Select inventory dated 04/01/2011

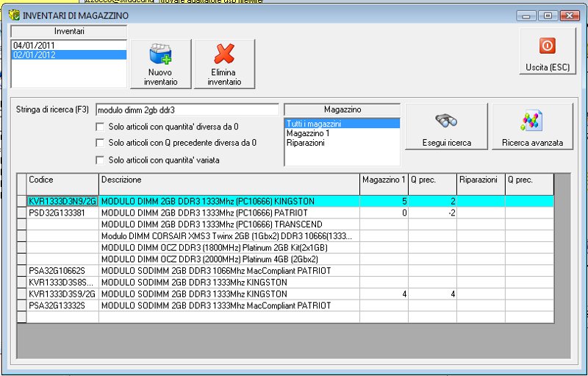[69, 45]
